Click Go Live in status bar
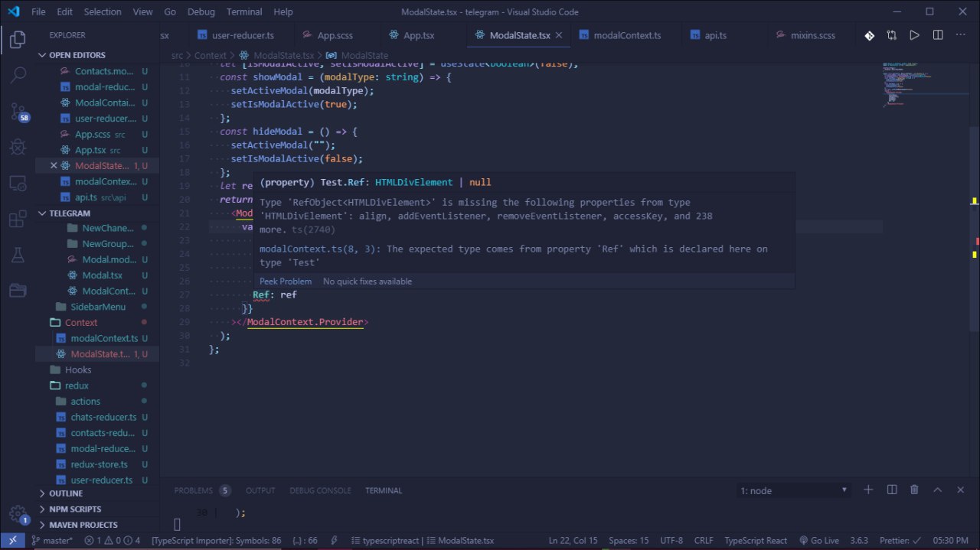The width and height of the screenshot is (980, 550). [x=818, y=541]
